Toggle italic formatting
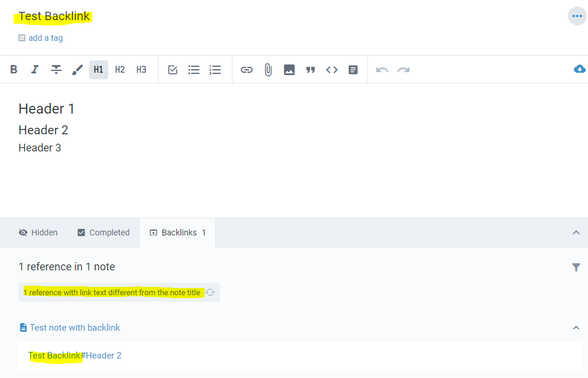The width and height of the screenshot is (588, 378). click(x=35, y=69)
